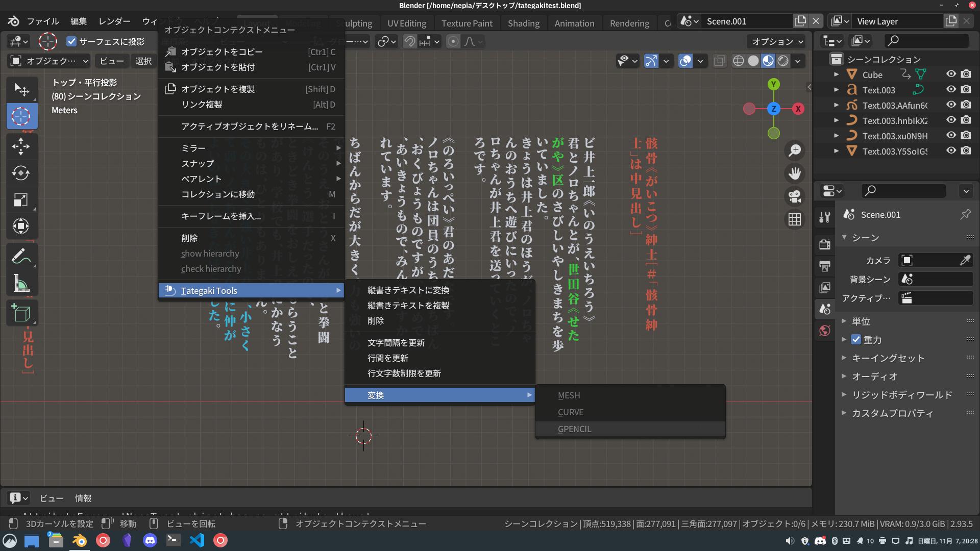Open the オプション dropdown
This screenshot has width=980, height=551.
coord(777,42)
